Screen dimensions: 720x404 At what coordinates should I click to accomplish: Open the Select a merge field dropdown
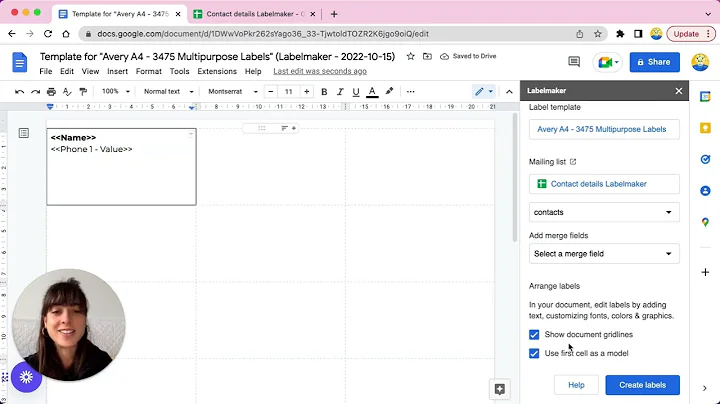(x=604, y=254)
